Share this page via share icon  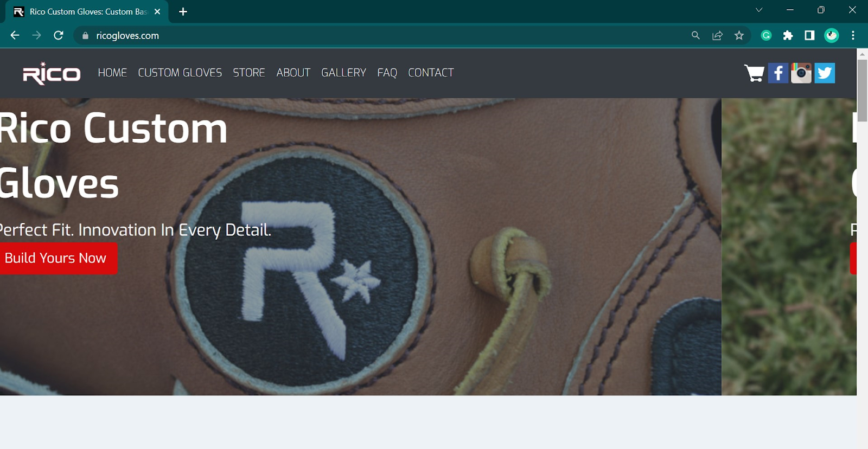(717, 36)
